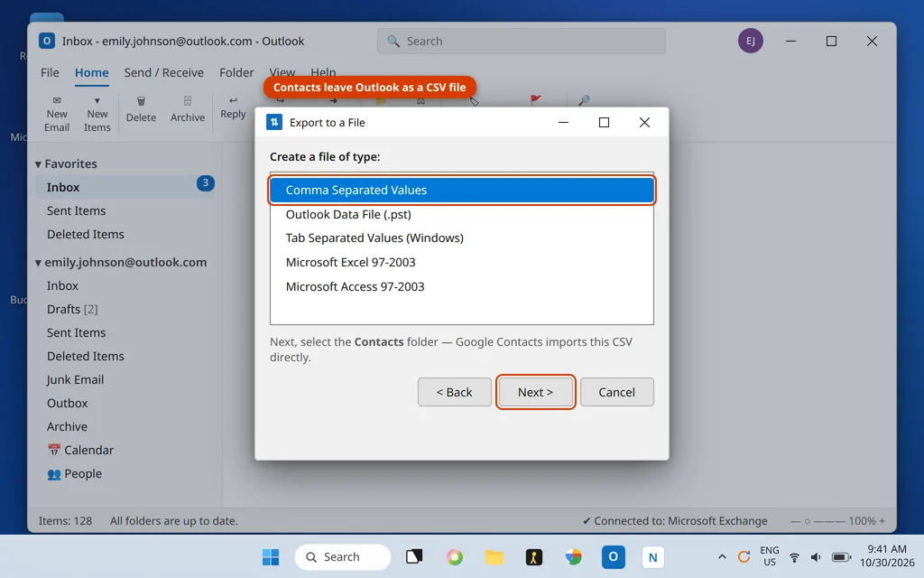Image resolution: width=924 pixels, height=578 pixels.
Task: Open the black and yellow figure taskbar app
Action: [534, 556]
